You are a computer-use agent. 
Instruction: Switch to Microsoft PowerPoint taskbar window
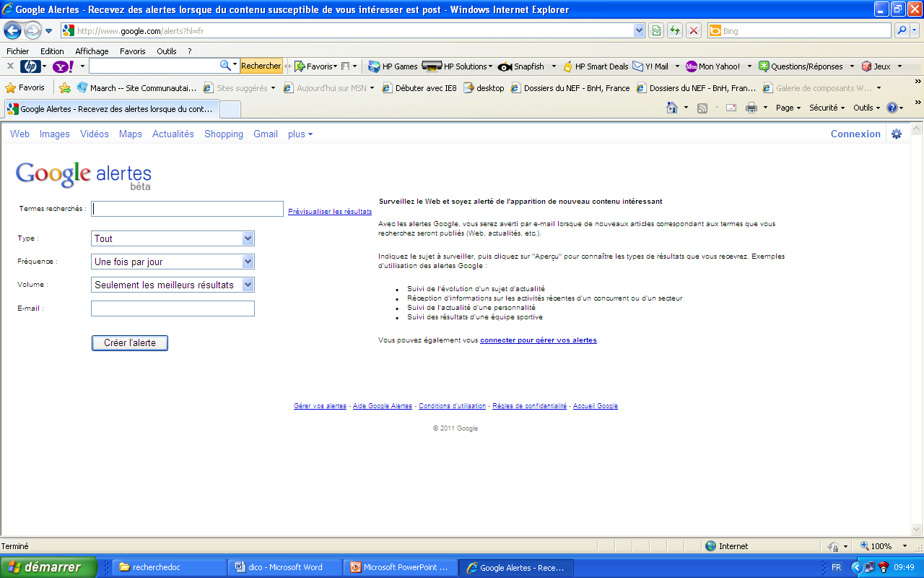click(x=400, y=567)
